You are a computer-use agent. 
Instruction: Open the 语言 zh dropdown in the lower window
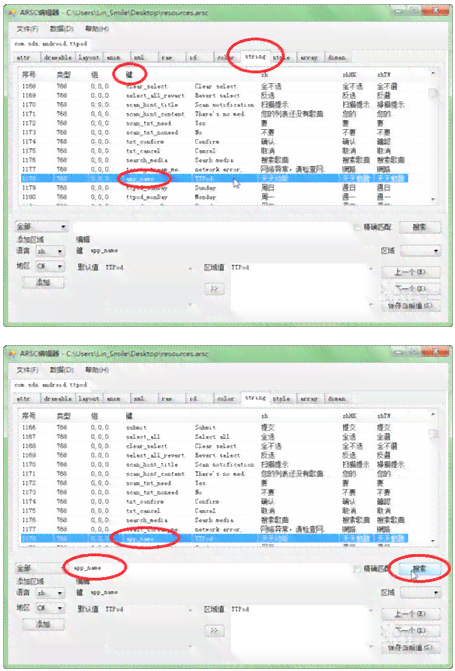point(50,593)
